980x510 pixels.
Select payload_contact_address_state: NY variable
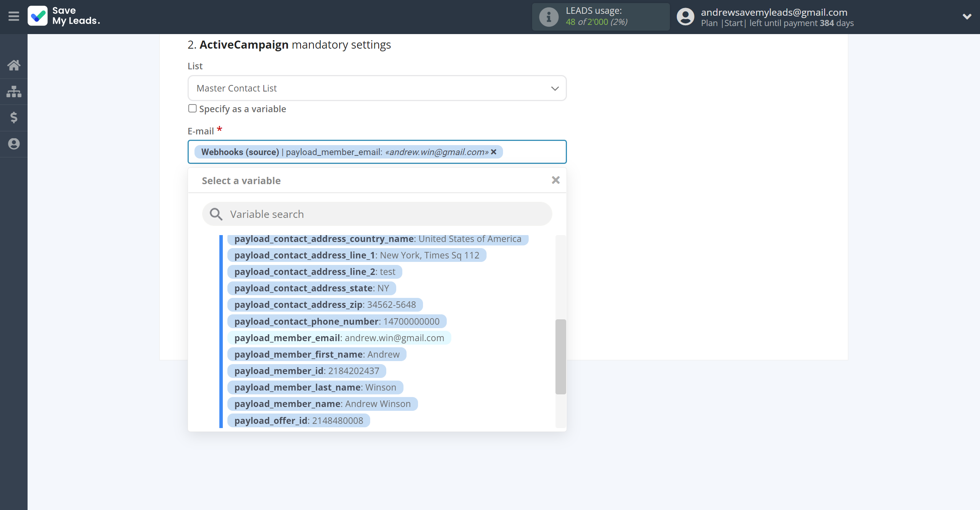311,288
